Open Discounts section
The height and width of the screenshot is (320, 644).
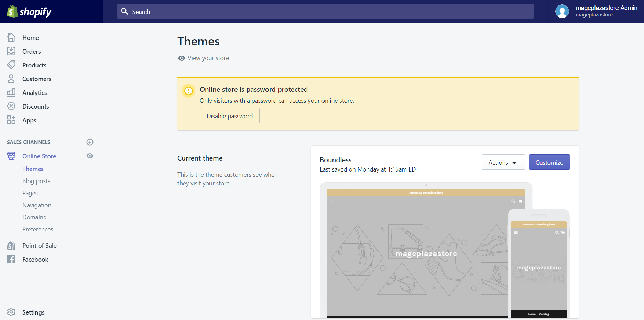(x=36, y=106)
